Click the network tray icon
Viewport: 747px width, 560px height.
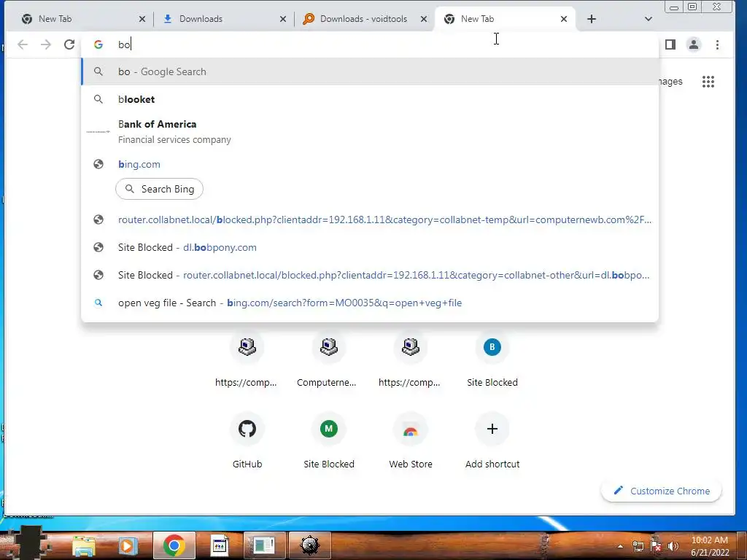(638, 546)
